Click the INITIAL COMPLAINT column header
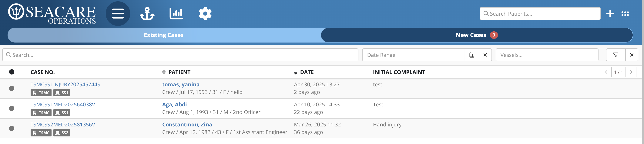Image resolution: width=644 pixels, height=144 pixels. tap(399, 72)
